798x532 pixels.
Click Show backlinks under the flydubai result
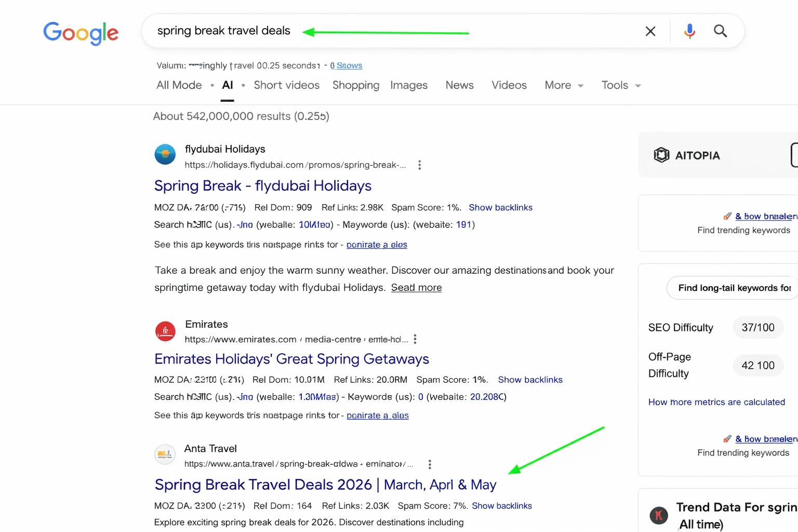click(500, 207)
